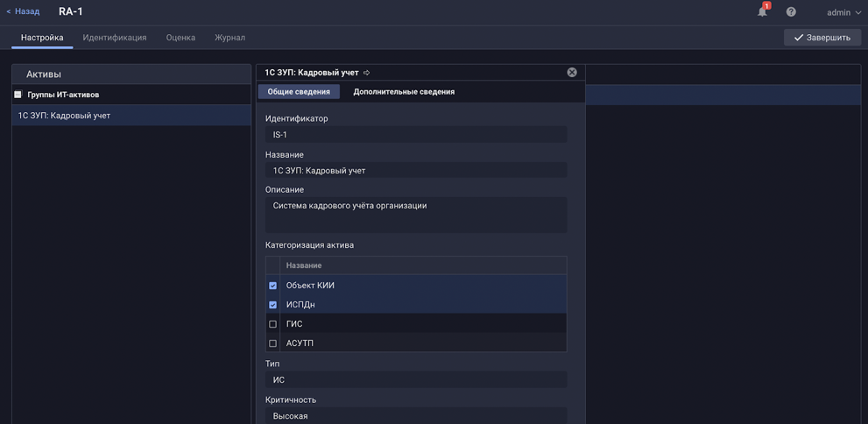This screenshot has width=868, height=424.
Task: Click the Описание text area
Action: click(416, 215)
